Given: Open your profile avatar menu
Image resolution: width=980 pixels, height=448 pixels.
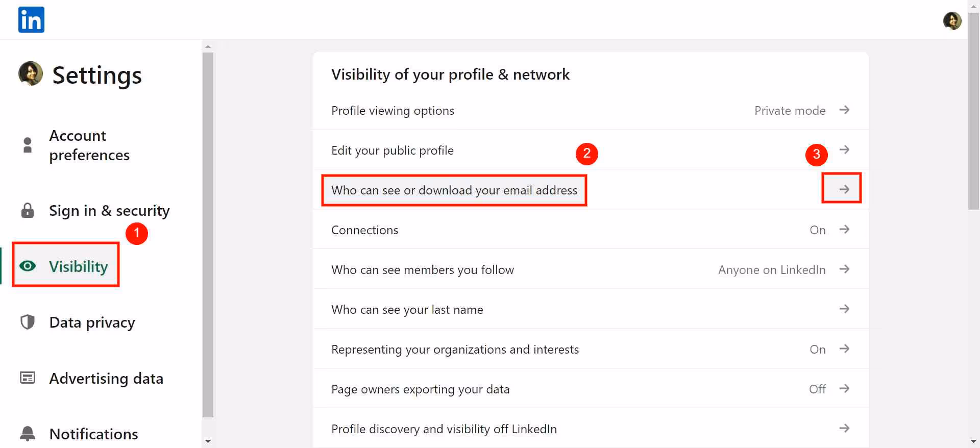Looking at the screenshot, I should [952, 20].
